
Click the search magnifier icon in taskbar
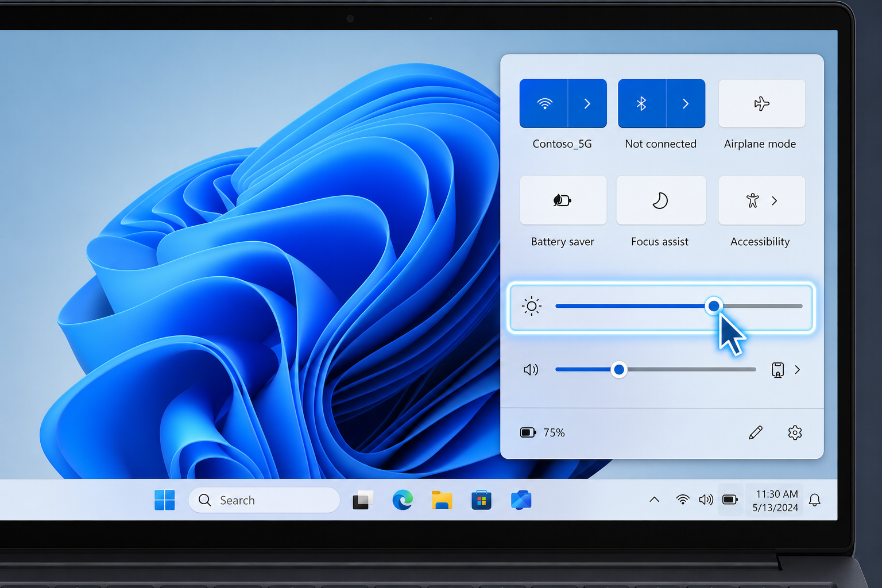coord(205,500)
